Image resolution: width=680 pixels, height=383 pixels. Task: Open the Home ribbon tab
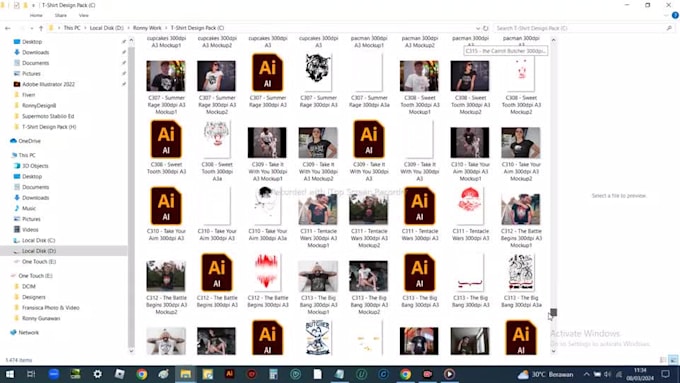tap(36, 15)
